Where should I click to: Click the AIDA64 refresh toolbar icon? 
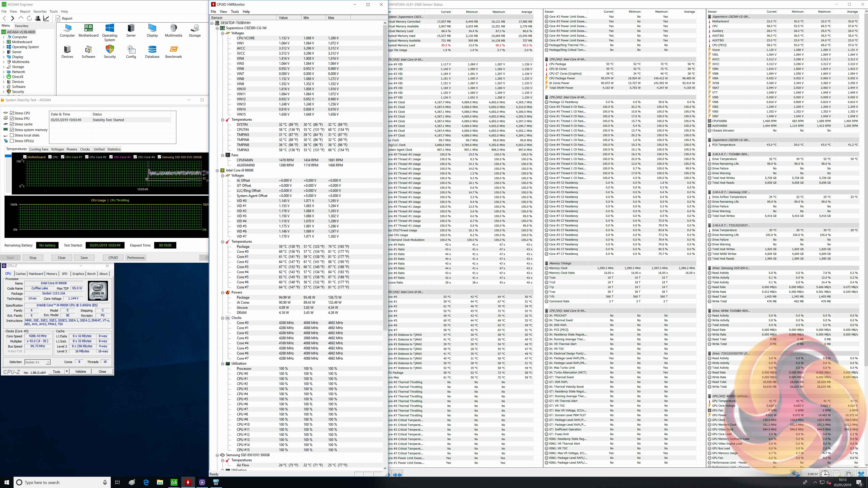(x=29, y=18)
